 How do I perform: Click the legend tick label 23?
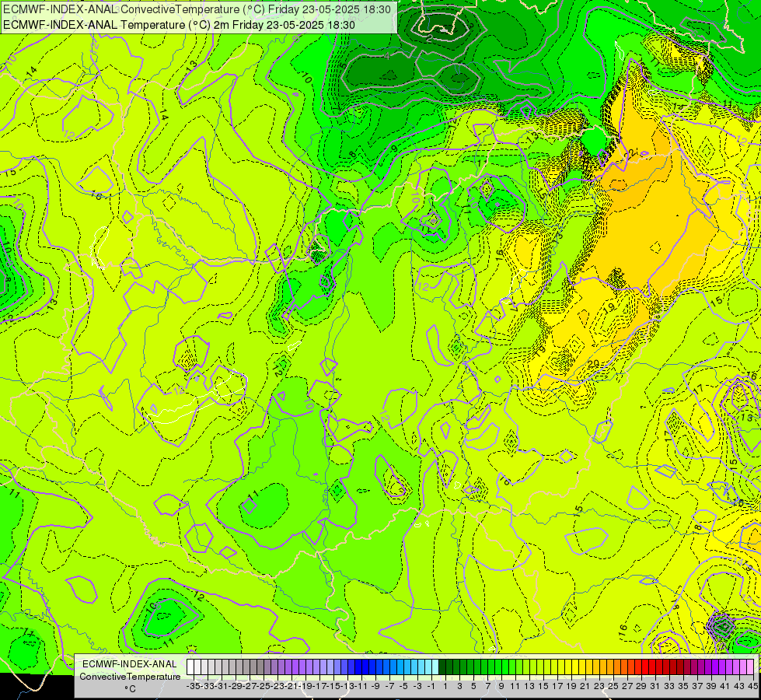(x=599, y=687)
